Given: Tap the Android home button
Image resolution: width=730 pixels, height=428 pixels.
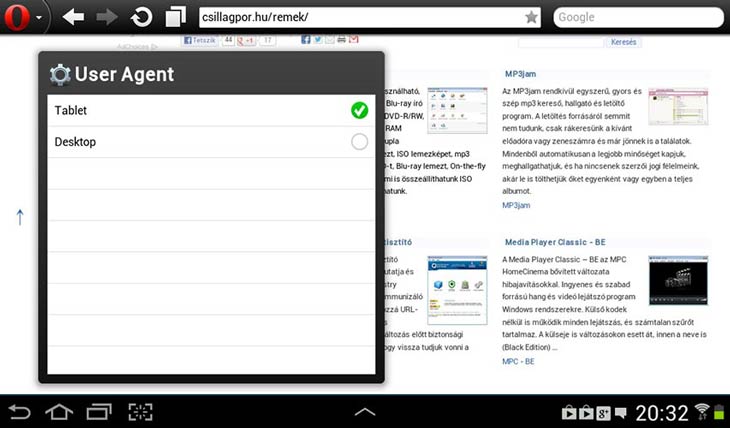Looking at the screenshot, I should click(59, 412).
